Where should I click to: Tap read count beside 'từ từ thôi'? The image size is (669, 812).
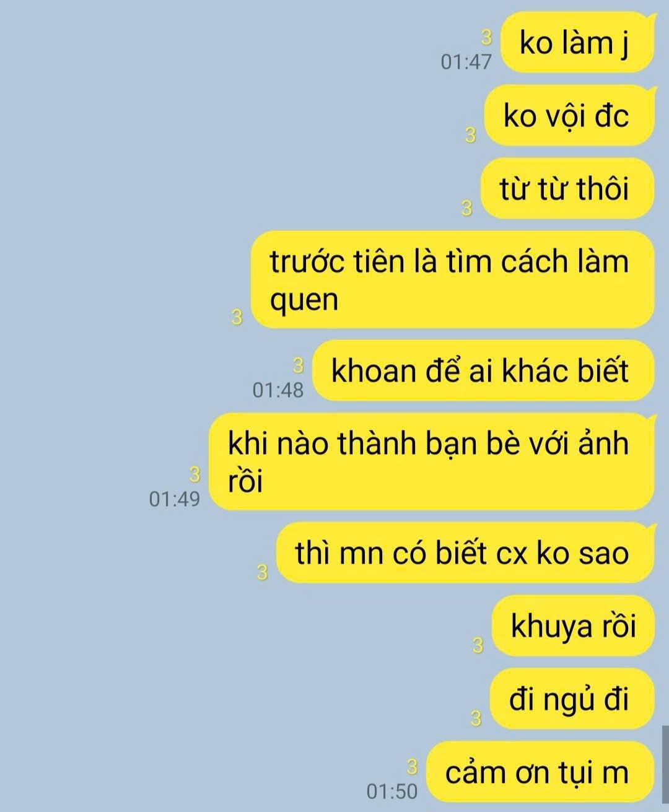[467, 208]
